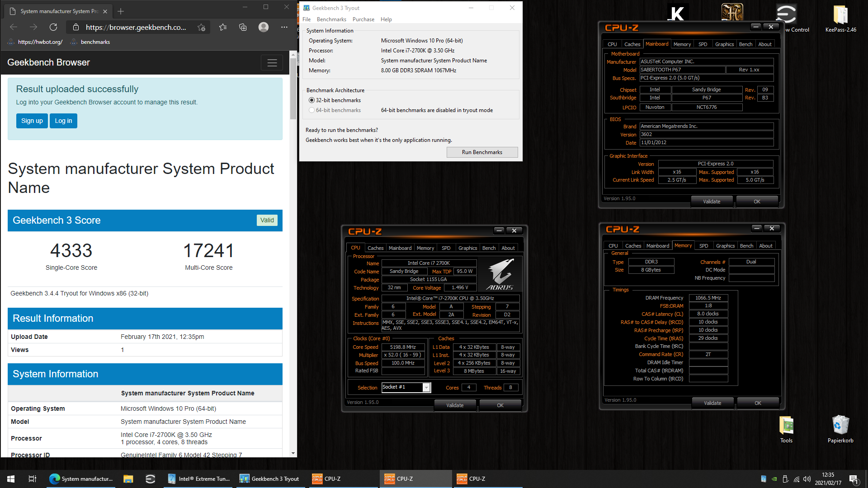This screenshot has width=868, height=488.
Task: Open About tab in Mainboard CPU-Z window
Action: pos(765,44)
